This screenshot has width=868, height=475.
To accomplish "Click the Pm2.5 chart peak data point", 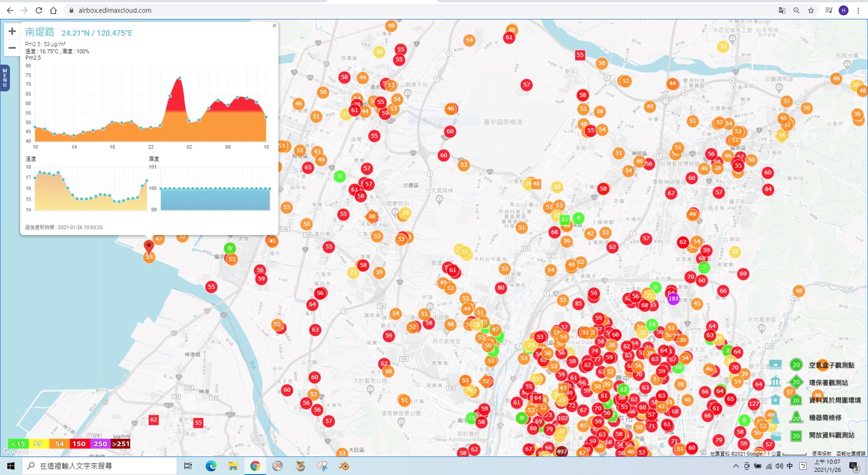I will click(x=180, y=78).
